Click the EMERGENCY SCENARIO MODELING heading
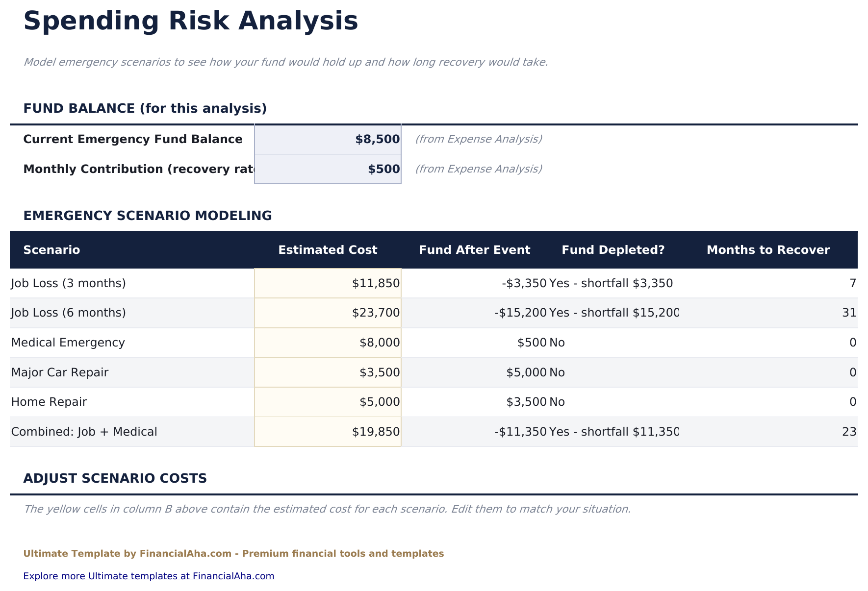This screenshot has width=868, height=591. 148,215
